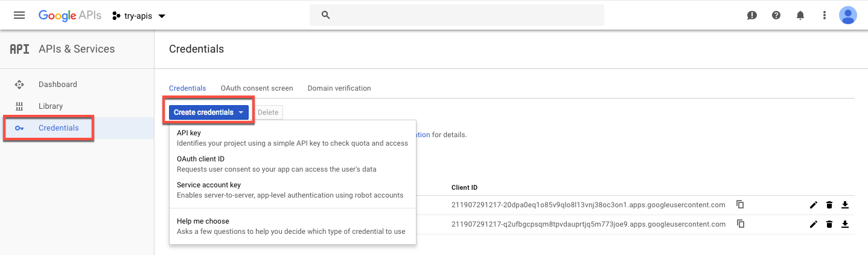Viewport: 868px width, 255px height.
Task: Click the Client ID column header
Action: pos(464,188)
